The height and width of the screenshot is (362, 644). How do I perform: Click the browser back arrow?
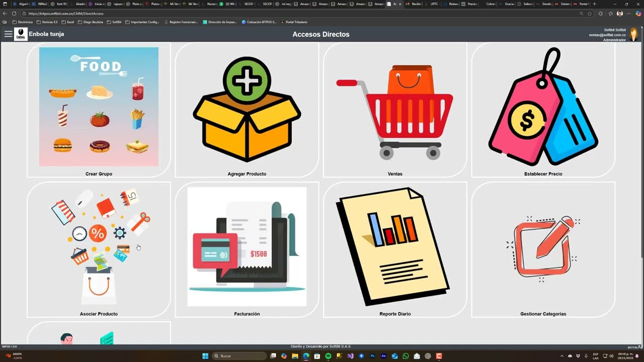5,14
